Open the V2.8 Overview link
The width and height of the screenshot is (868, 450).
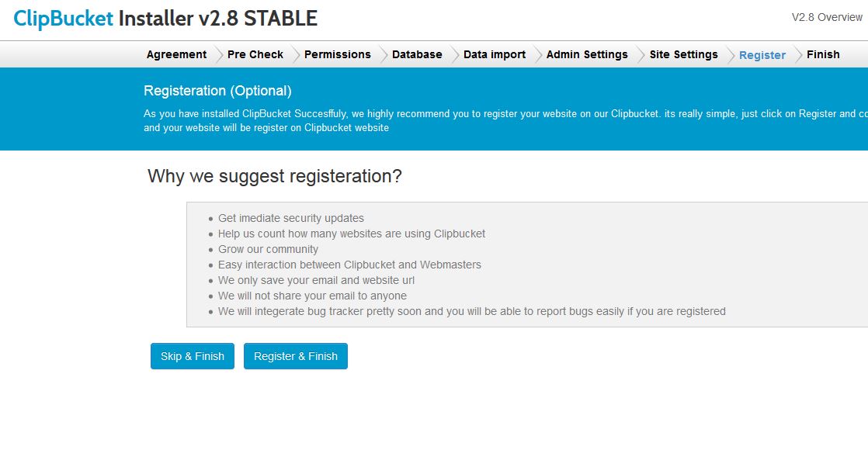[827, 17]
